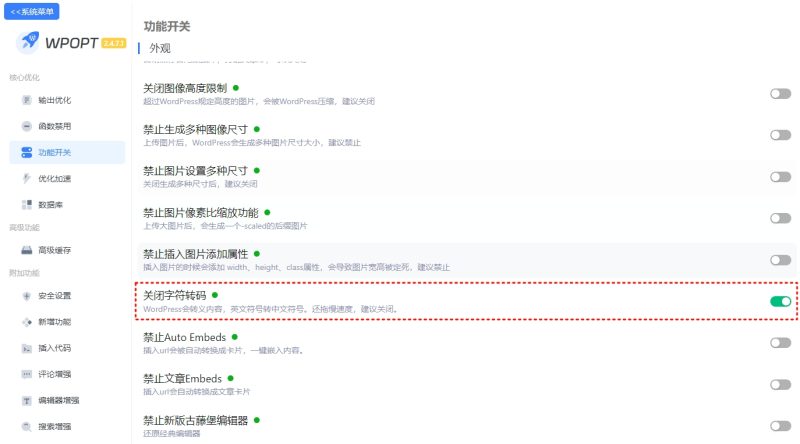Click the WPOPT rocket logo

[x=28, y=42]
